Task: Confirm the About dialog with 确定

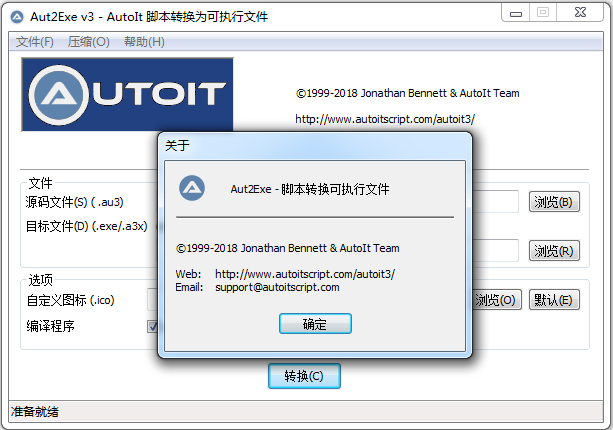Action: coord(315,324)
